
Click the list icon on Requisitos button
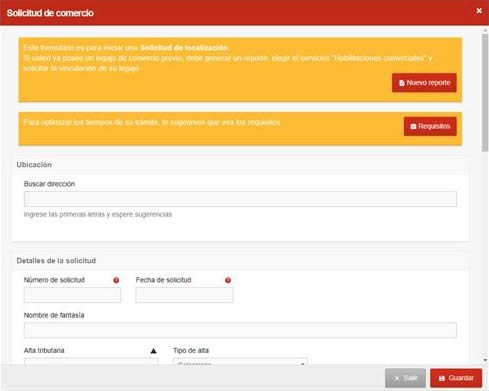tap(413, 126)
